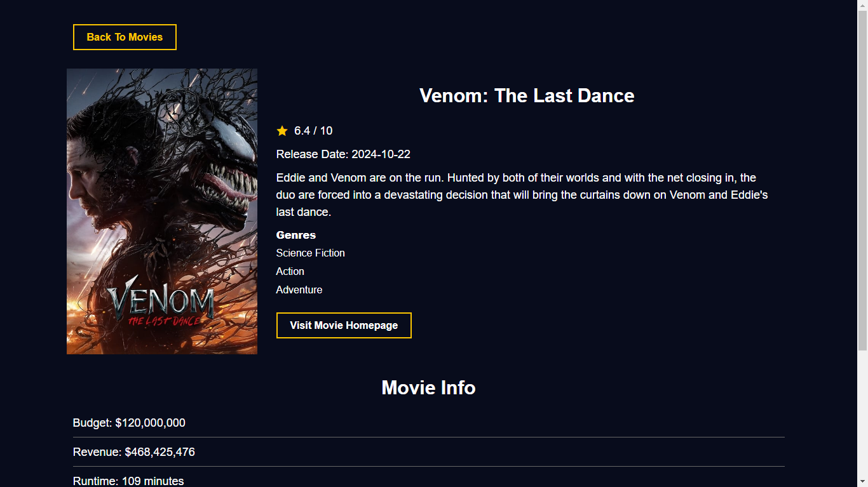Select the movie title Venom: The Last Dance

pos(527,96)
